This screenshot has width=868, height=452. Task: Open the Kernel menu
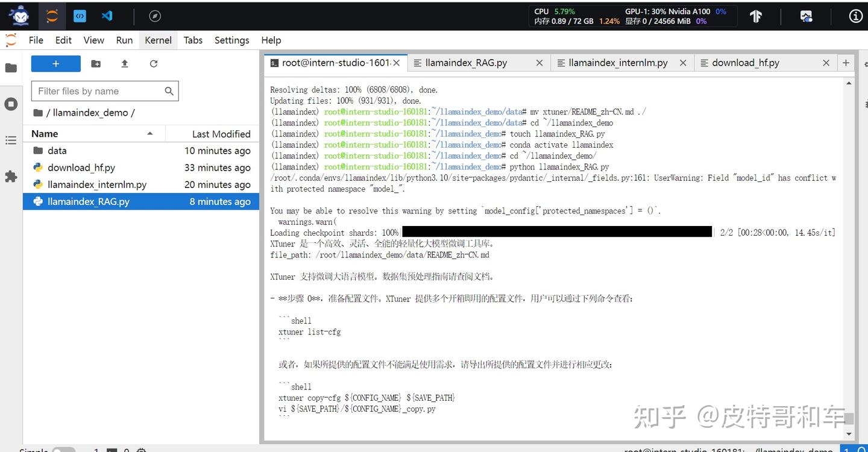157,40
